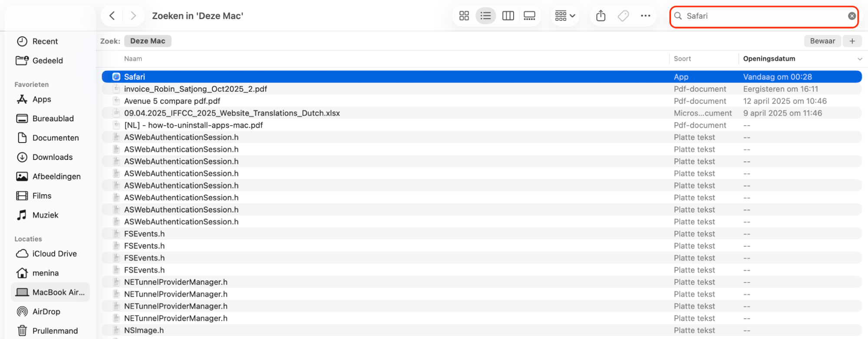Sort by Openingsdatum column header
The width and height of the screenshot is (868, 339).
(x=769, y=59)
